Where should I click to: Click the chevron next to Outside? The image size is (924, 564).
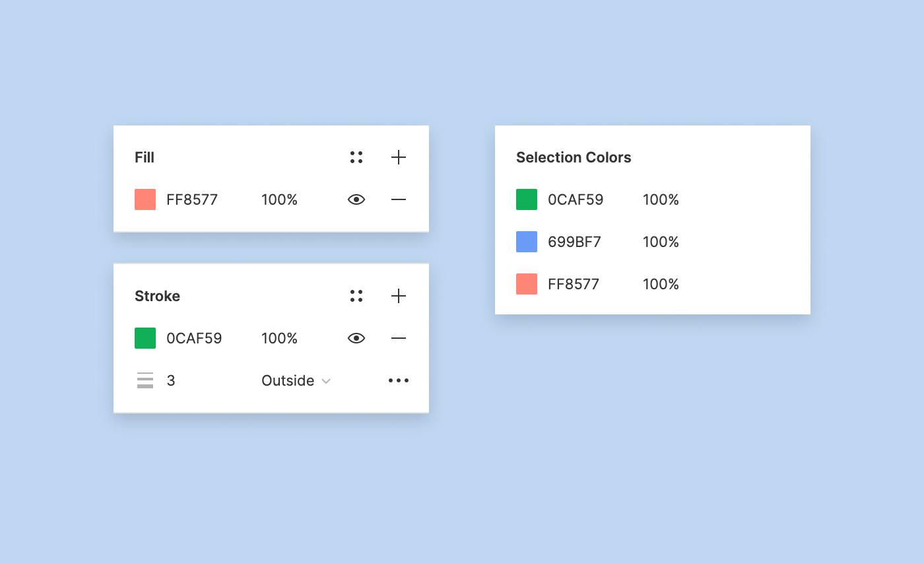(326, 381)
